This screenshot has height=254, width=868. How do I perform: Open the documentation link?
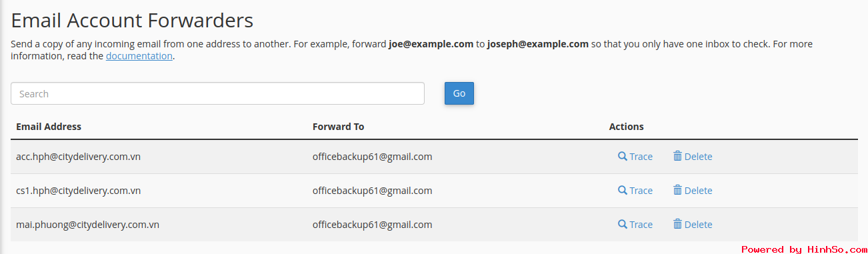139,56
